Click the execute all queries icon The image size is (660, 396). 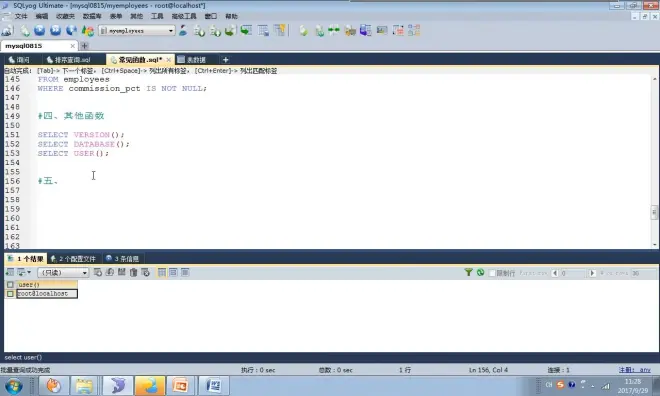[x=55, y=30]
